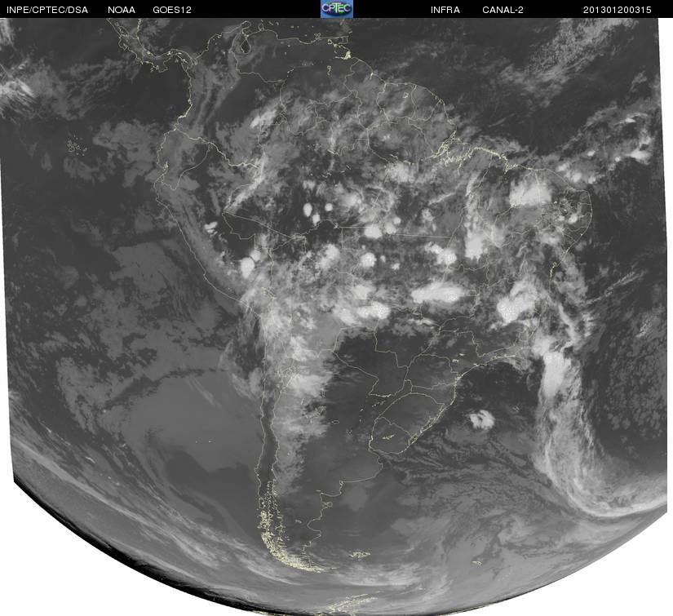Click the "INFRA" label in header

click(x=445, y=10)
